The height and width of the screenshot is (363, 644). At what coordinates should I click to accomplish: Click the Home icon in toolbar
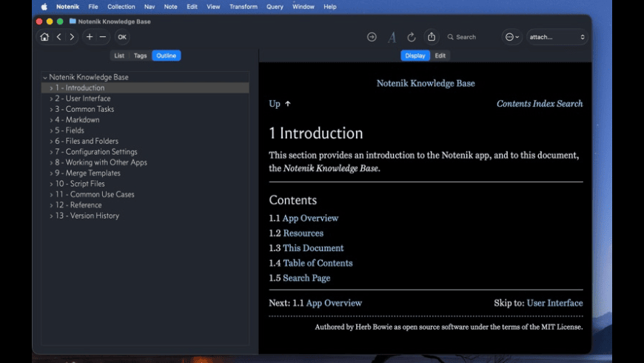44,37
